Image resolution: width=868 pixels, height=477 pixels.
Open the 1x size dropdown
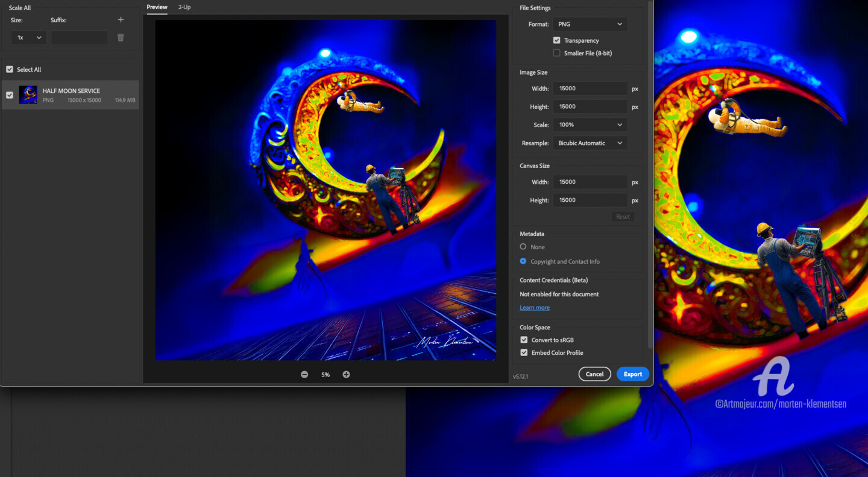tap(29, 37)
